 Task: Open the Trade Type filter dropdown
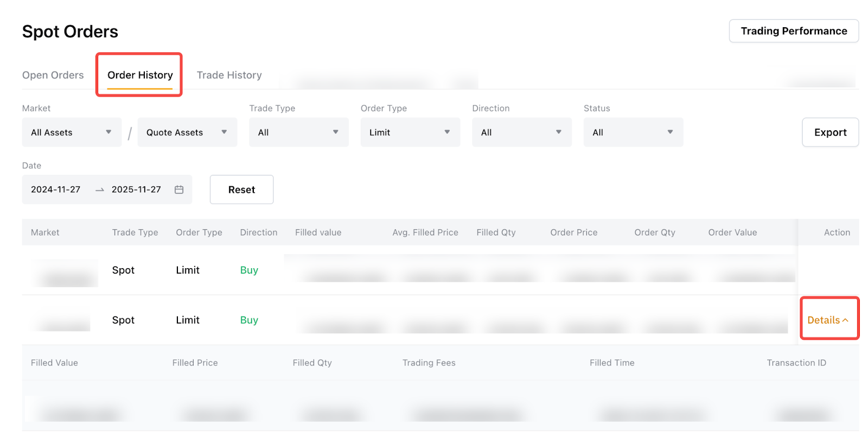(x=298, y=132)
